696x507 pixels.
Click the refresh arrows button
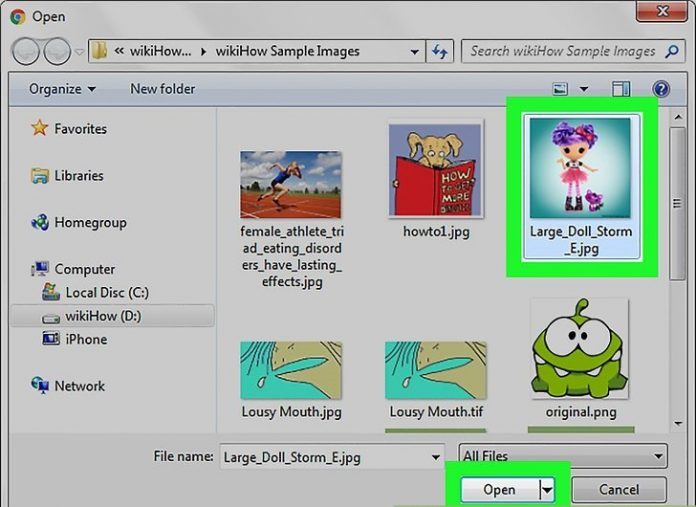point(440,51)
